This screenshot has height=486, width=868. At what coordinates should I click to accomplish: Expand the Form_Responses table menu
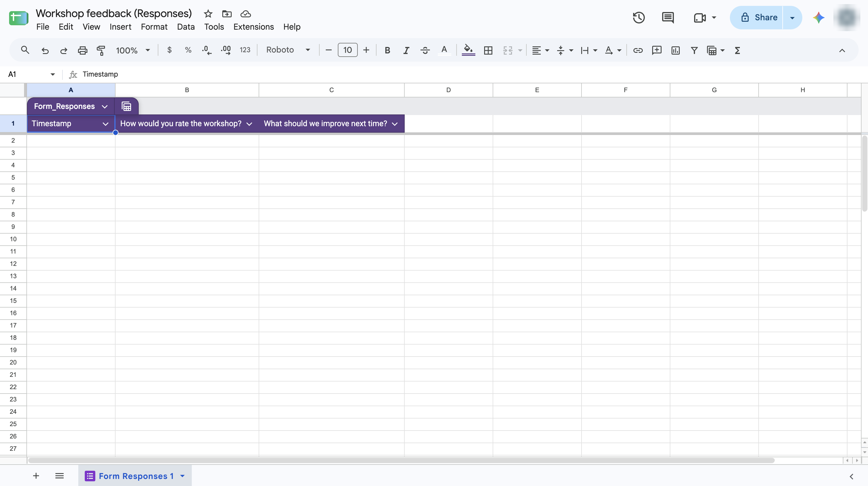coord(104,107)
